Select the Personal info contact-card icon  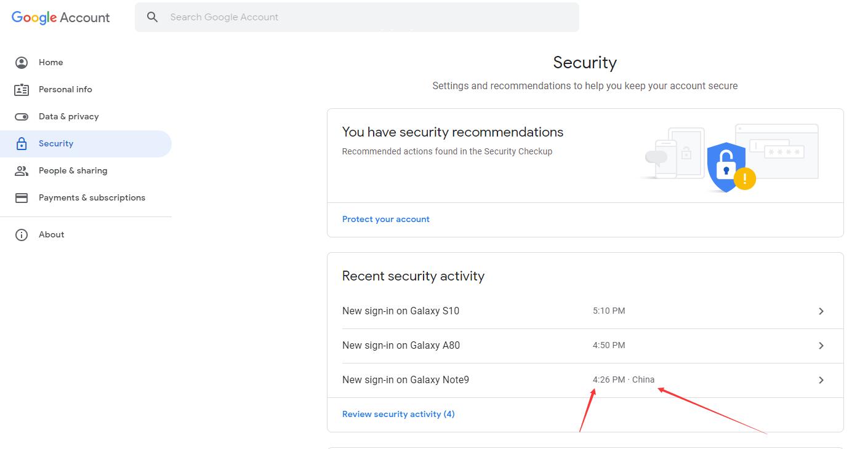tap(22, 89)
